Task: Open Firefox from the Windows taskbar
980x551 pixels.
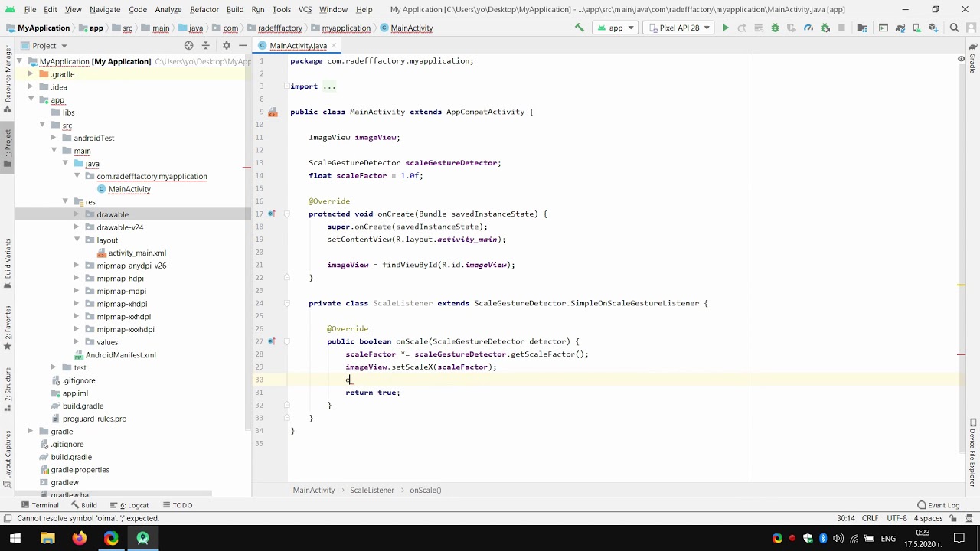Action: click(80, 538)
